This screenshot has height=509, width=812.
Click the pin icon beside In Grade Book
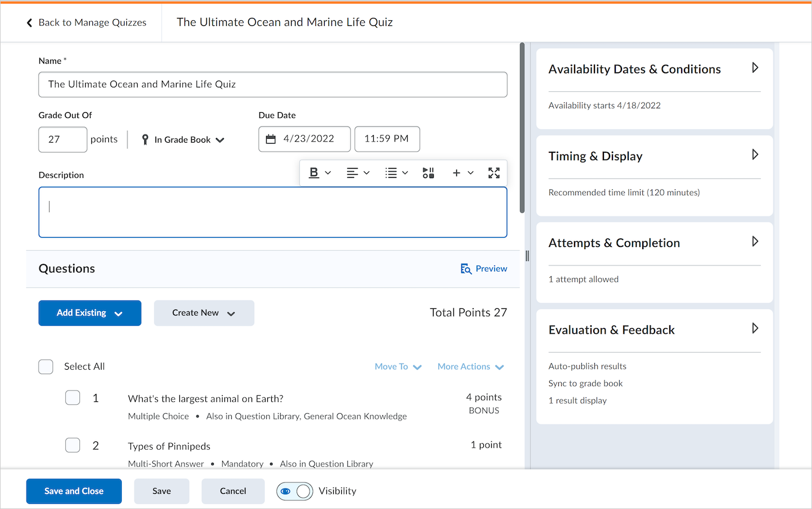tap(145, 139)
